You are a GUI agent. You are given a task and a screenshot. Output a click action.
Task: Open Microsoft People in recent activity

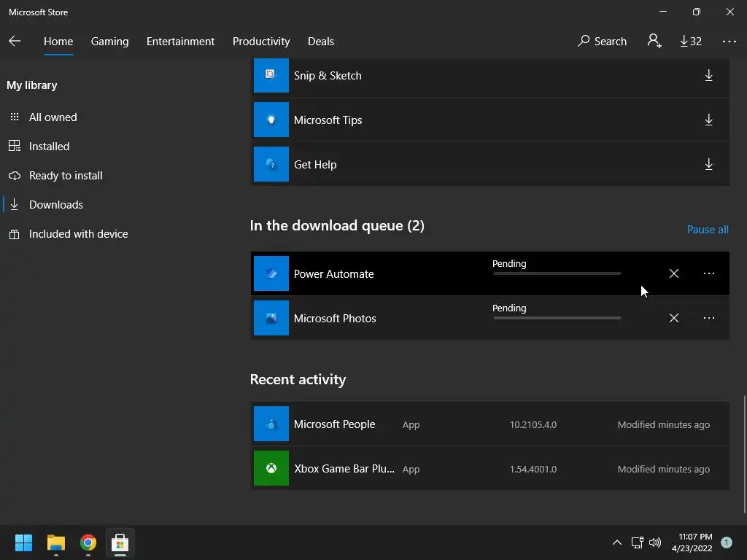489,424
